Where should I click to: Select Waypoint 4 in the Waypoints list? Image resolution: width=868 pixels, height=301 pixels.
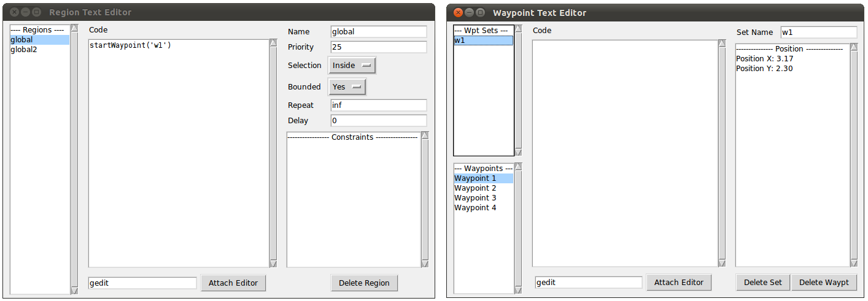click(x=484, y=208)
